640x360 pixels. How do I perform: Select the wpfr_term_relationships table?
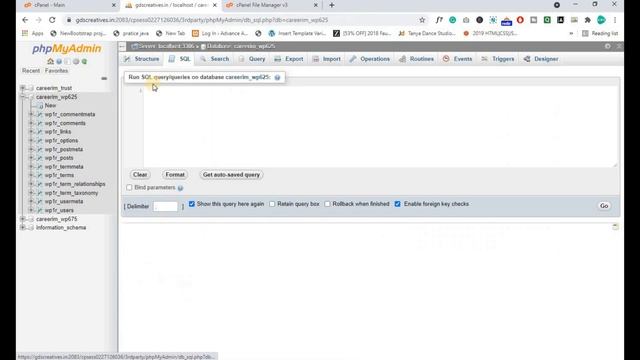75,184
